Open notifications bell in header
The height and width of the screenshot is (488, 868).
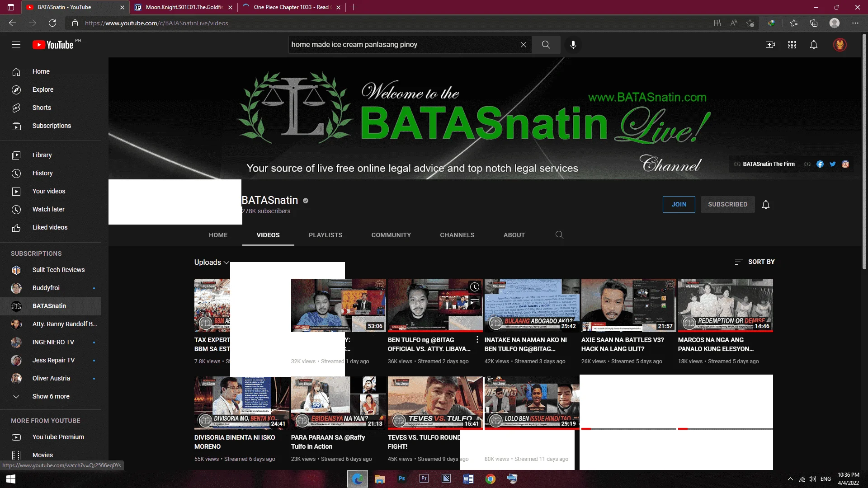pyautogui.click(x=814, y=45)
